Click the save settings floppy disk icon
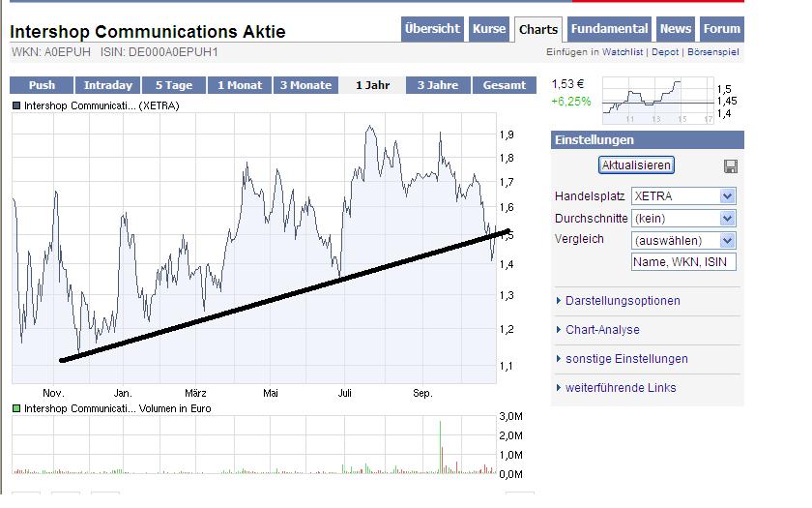 click(x=730, y=165)
